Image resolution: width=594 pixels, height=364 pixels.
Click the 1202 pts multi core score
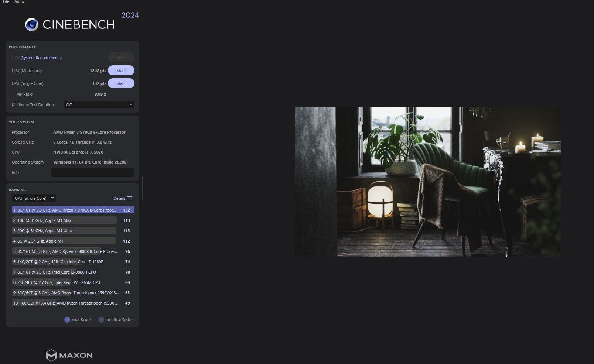(x=98, y=71)
